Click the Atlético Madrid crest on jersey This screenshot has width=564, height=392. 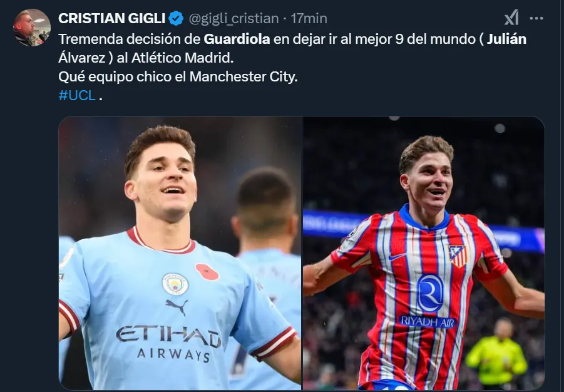click(x=458, y=256)
